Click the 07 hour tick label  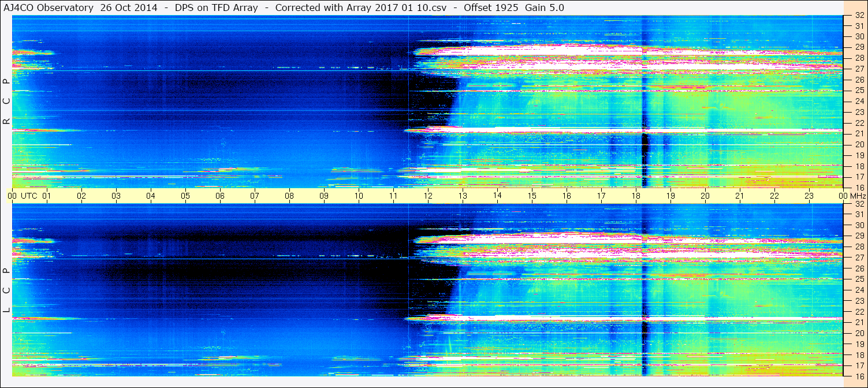pyautogui.click(x=255, y=196)
